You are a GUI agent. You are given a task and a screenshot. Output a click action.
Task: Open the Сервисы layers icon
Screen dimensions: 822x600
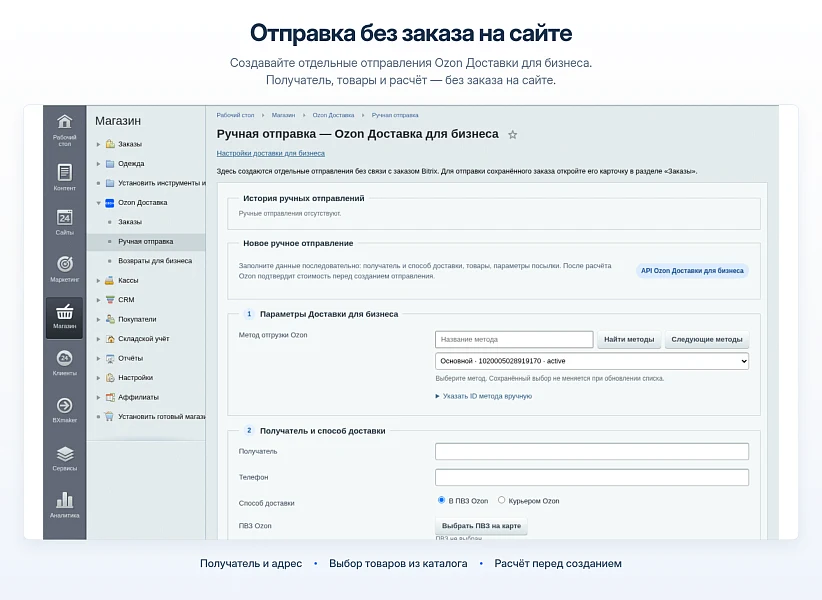(x=64, y=453)
